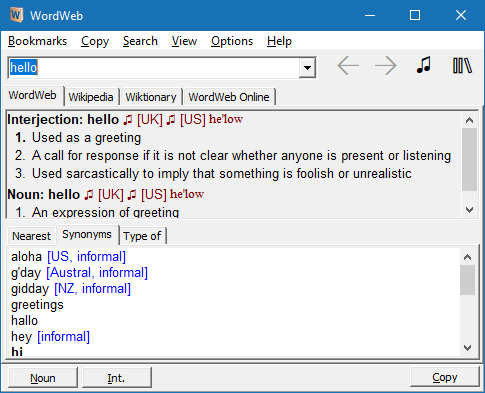Click the '[NZ, informal]' tag beside gidday

point(92,289)
